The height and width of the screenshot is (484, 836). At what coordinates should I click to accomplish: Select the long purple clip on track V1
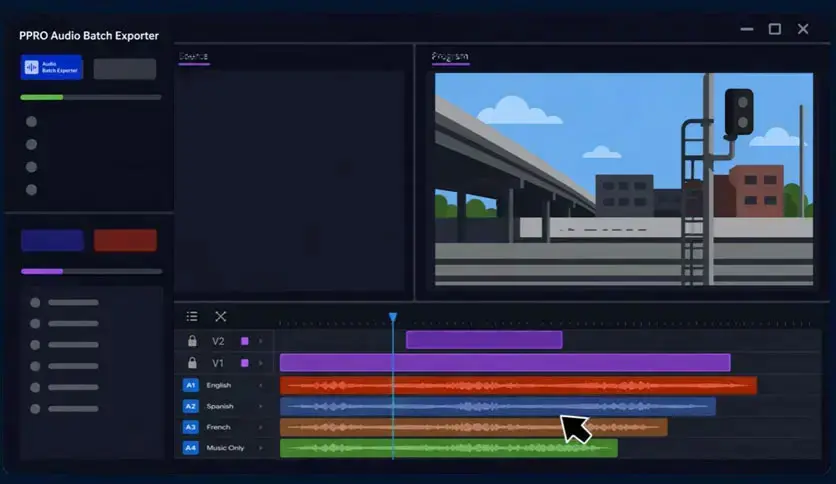click(x=505, y=362)
